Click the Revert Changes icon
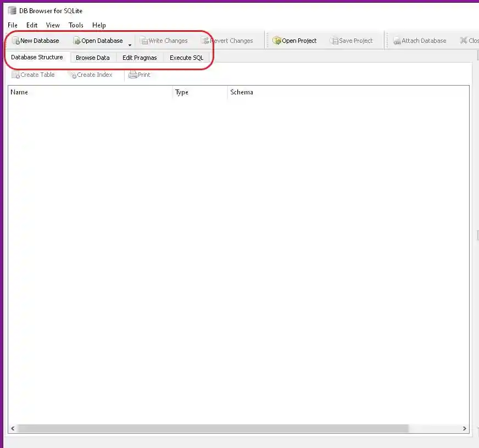The width and height of the screenshot is (479, 448). (x=205, y=40)
